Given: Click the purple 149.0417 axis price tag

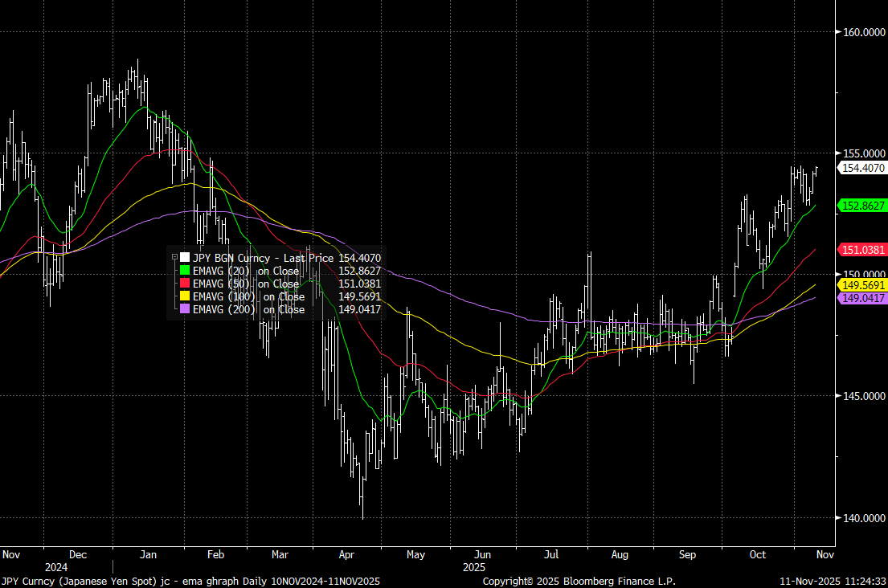Looking at the screenshot, I should point(863,298).
